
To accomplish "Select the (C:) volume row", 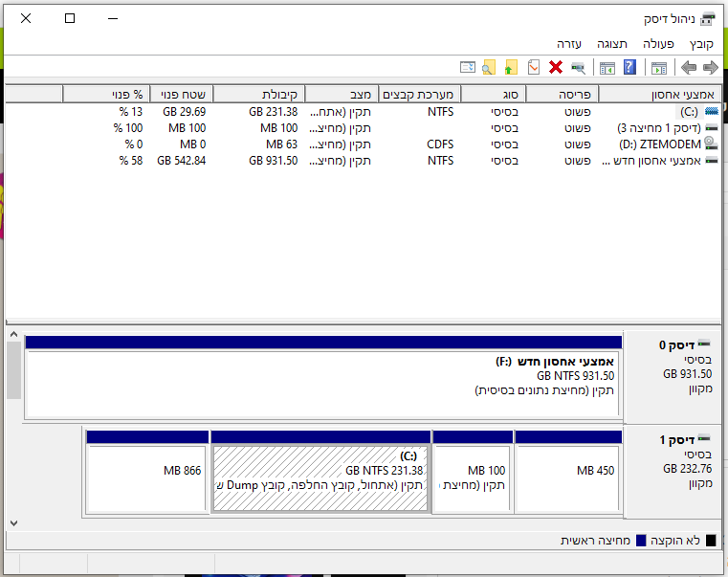I will coord(363,112).
